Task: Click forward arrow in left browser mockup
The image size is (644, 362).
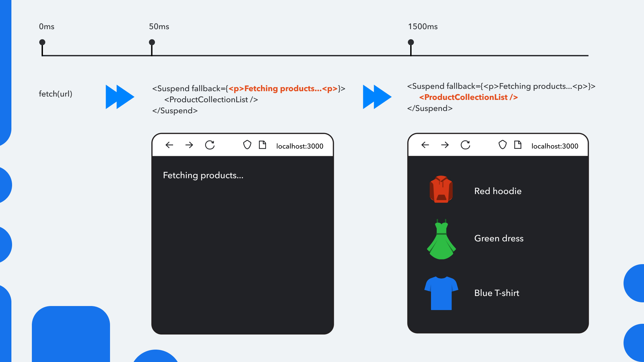Action: pyautogui.click(x=189, y=145)
